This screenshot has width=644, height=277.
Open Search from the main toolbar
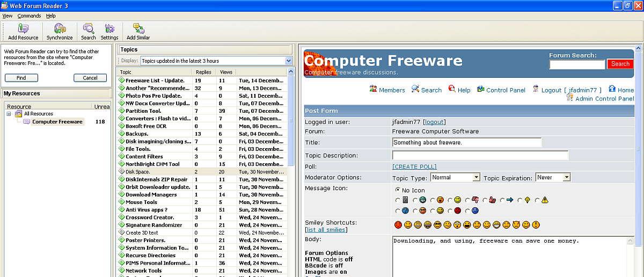click(89, 29)
